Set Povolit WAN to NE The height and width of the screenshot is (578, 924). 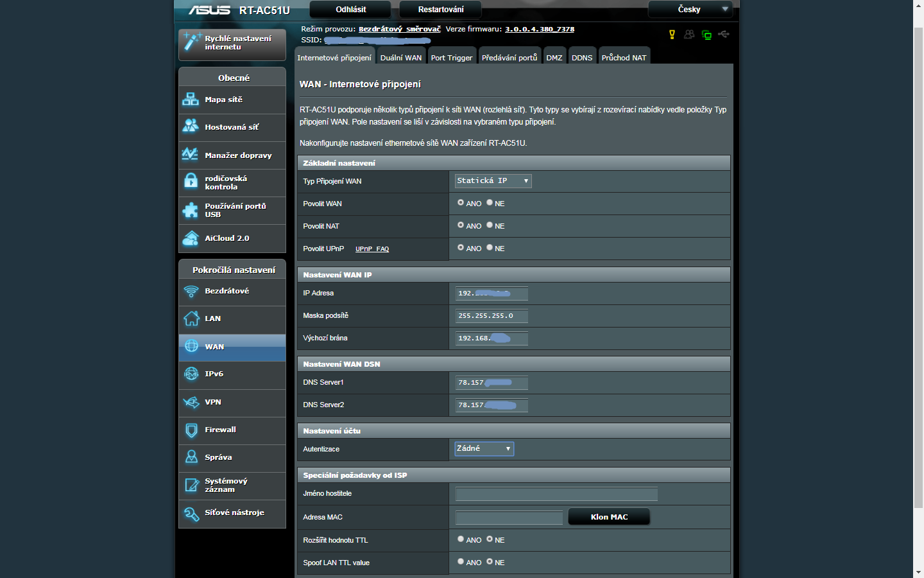[x=490, y=203]
